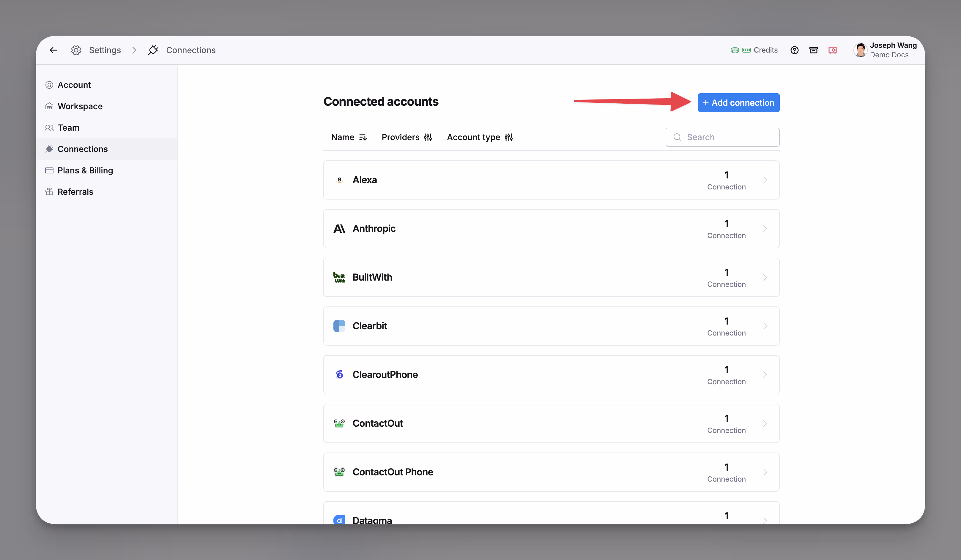Screen dimensions: 961x560
Task: Click the Clearbit provider logo
Action: click(339, 326)
